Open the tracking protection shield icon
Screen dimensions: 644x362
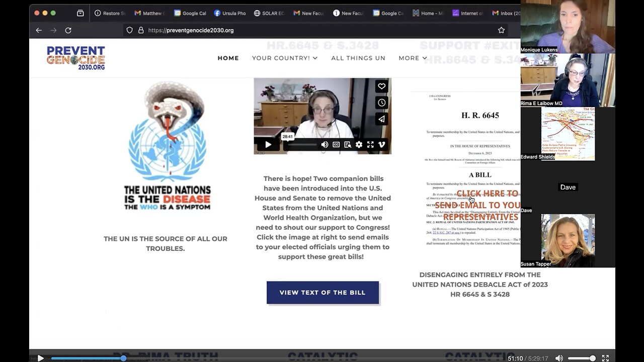129,30
